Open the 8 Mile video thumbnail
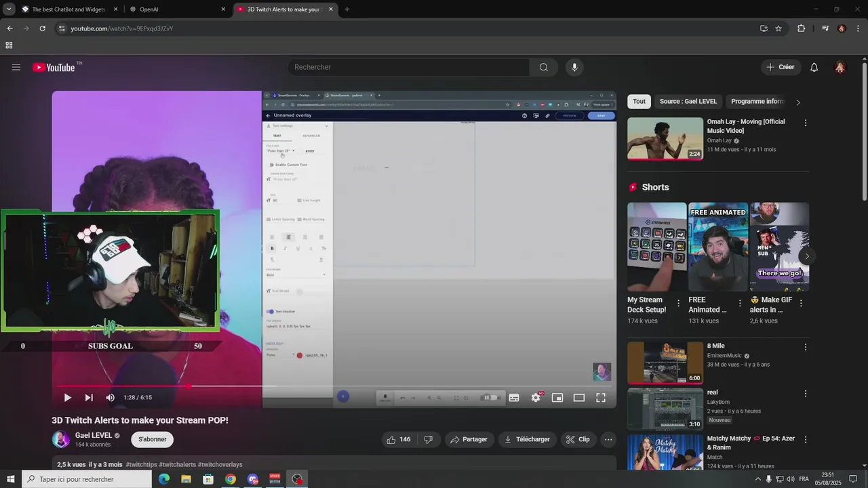The height and width of the screenshot is (488, 868). coord(665,363)
